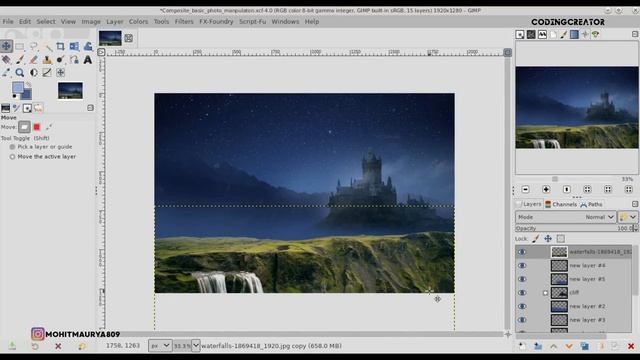Select the Paths tool
Viewport: 640px width, 360px height.
click(74, 60)
